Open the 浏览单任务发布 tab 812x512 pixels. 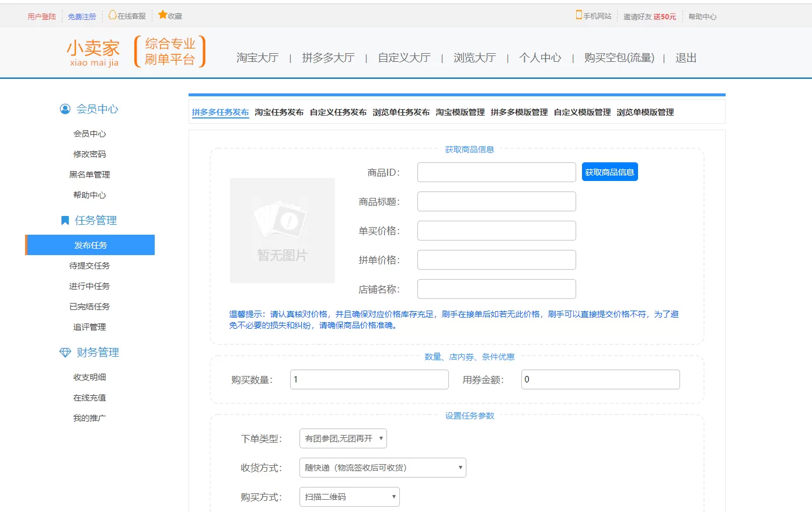[401, 112]
